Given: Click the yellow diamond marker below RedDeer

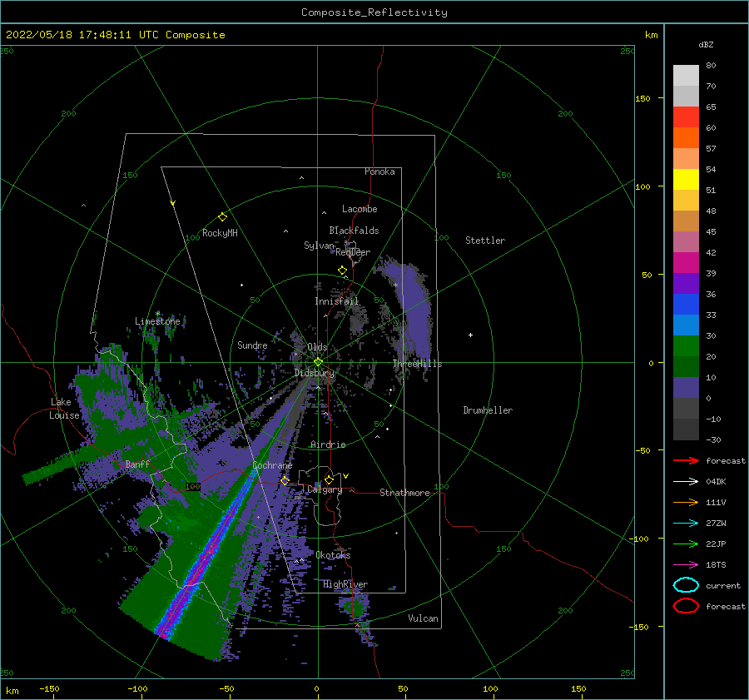Looking at the screenshot, I should pos(342,271).
